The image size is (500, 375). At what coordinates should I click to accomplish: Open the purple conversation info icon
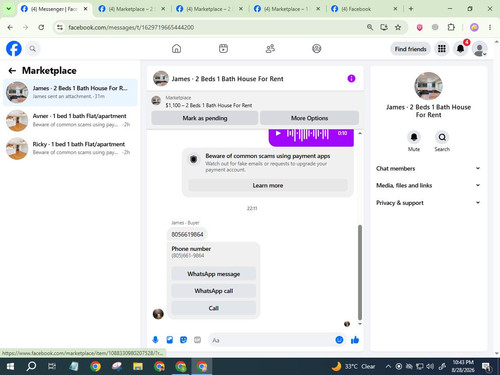click(x=351, y=78)
